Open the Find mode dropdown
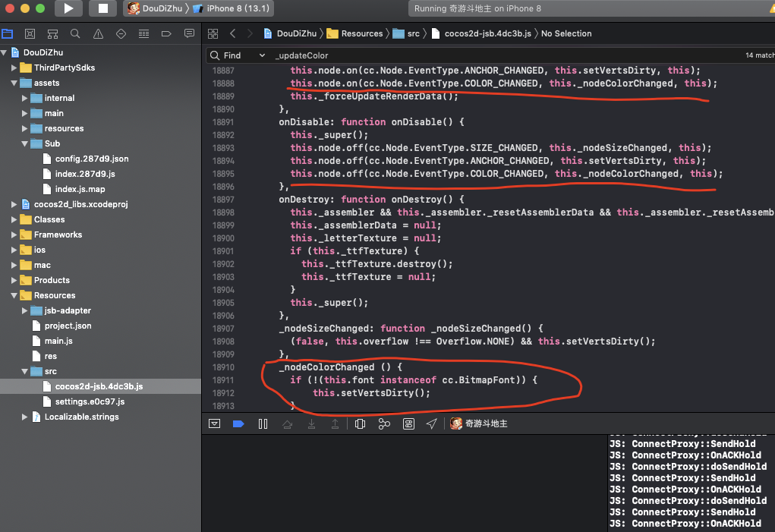The width and height of the screenshot is (775, 532). [x=238, y=55]
